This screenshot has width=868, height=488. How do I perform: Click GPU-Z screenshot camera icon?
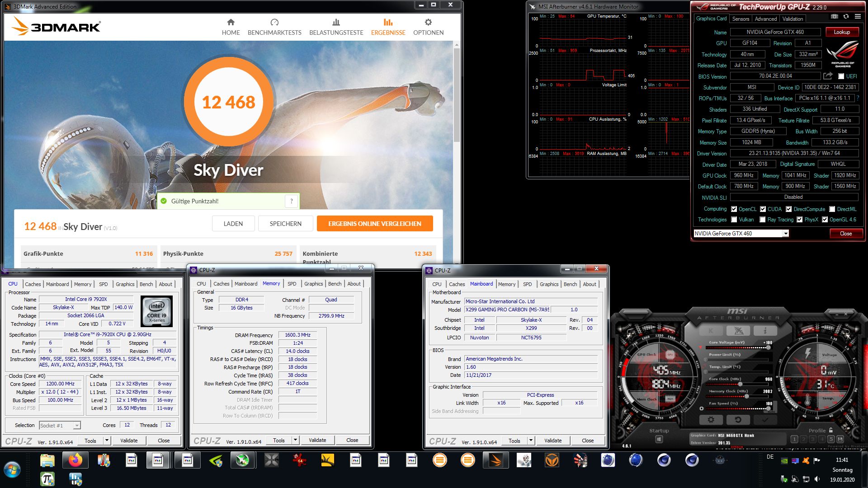[835, 17]
